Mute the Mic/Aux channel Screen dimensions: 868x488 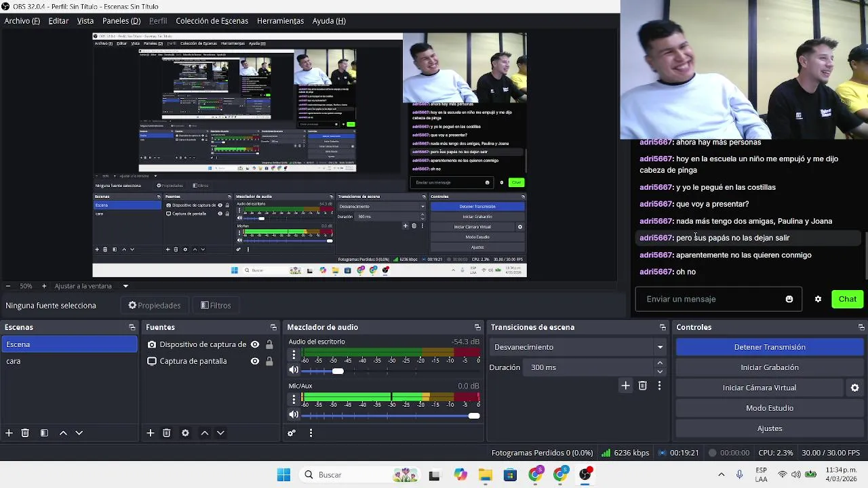tap(294, 415)
